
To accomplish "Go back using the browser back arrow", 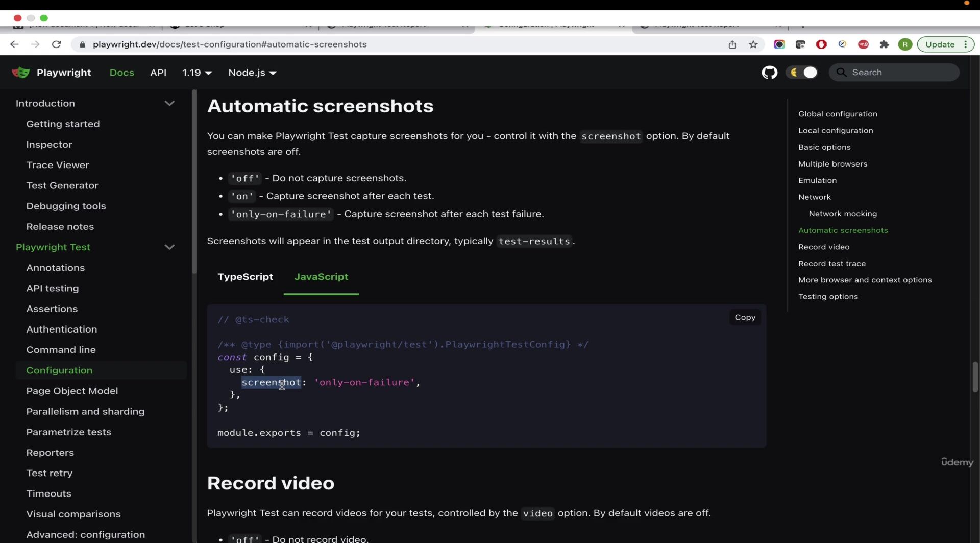I will click(14, 44).
